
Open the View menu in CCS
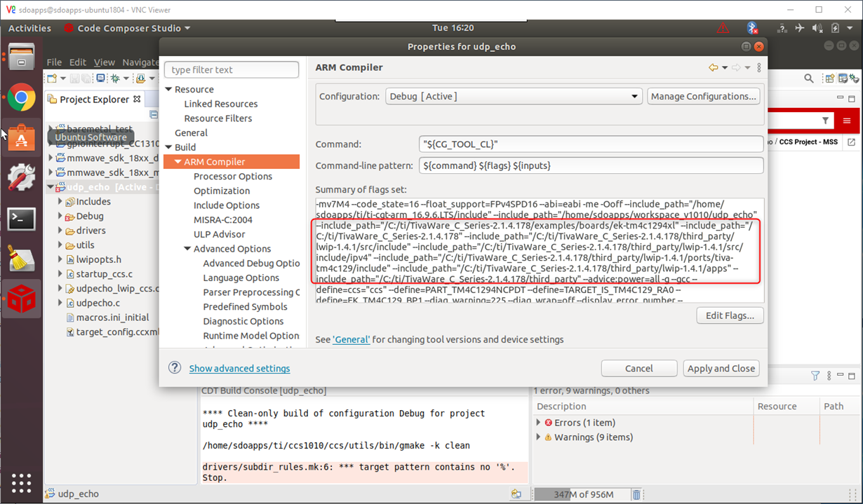(104, 62)
